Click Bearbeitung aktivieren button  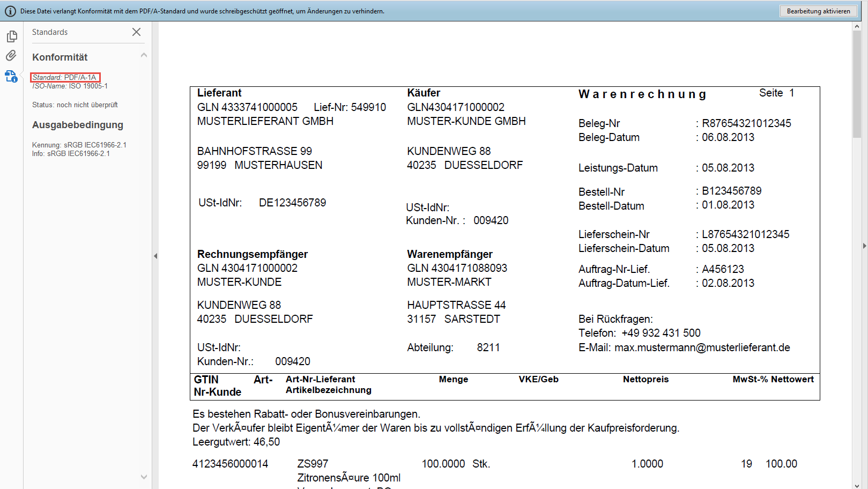[818, 11]
